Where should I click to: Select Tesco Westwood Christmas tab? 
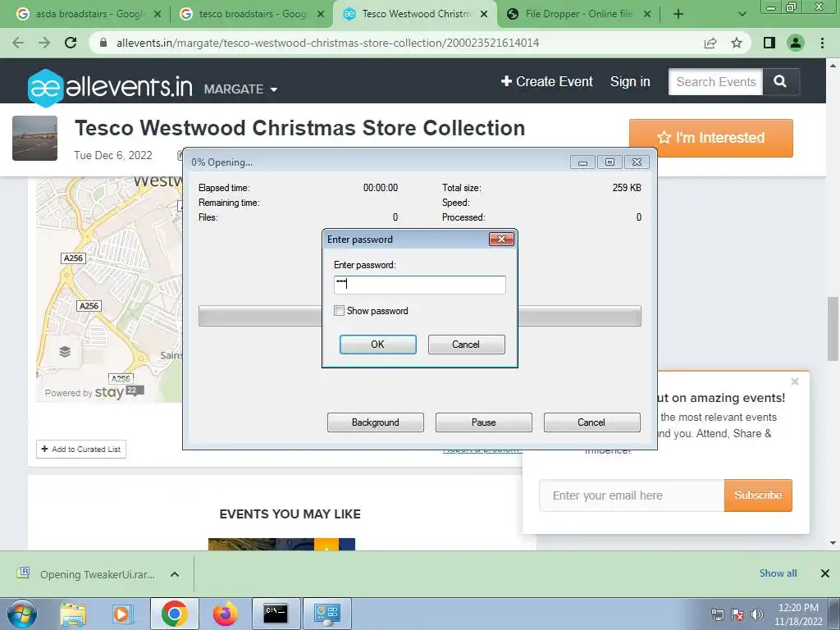point(415,14)
